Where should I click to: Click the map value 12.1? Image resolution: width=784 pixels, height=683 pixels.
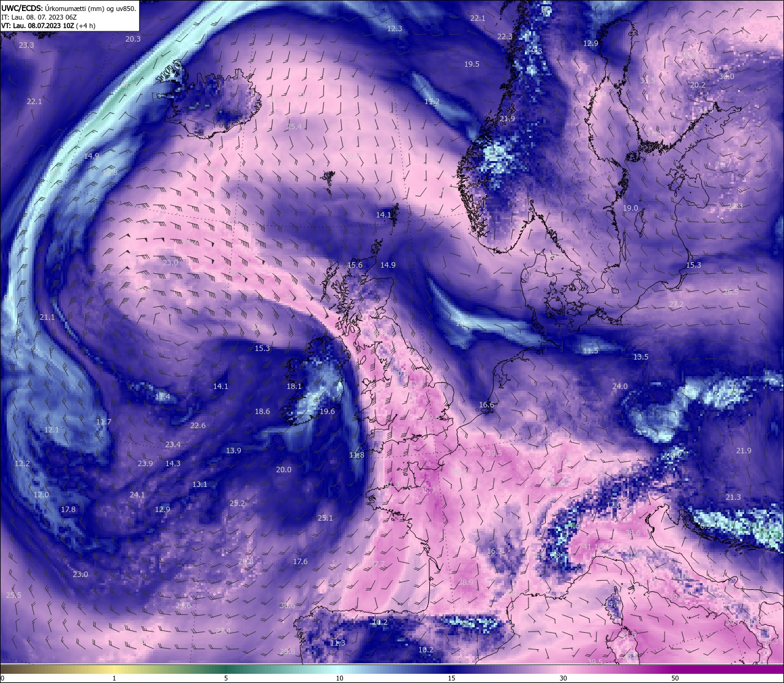coord(52,430)
